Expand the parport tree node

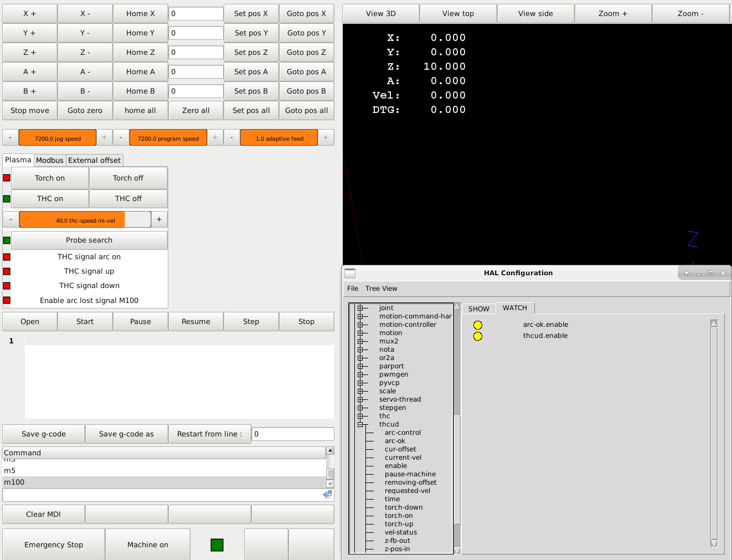360,366
